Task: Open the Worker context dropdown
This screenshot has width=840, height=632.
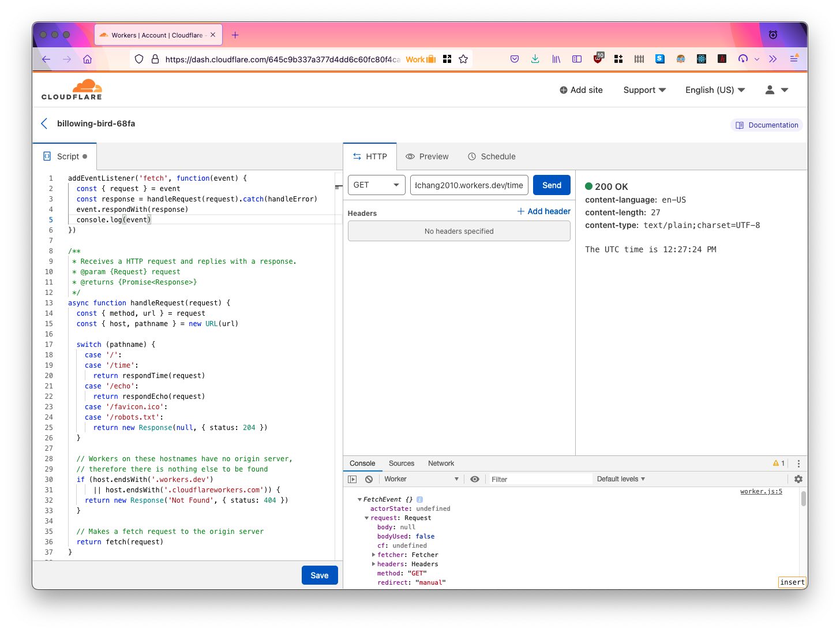Action: (x=421, y=479)
